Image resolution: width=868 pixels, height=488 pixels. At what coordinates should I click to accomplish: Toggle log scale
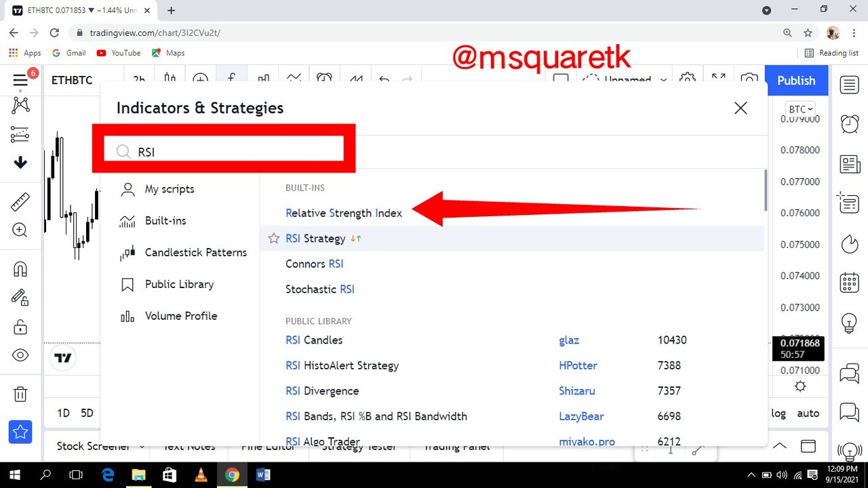click(x=778, y=413)
